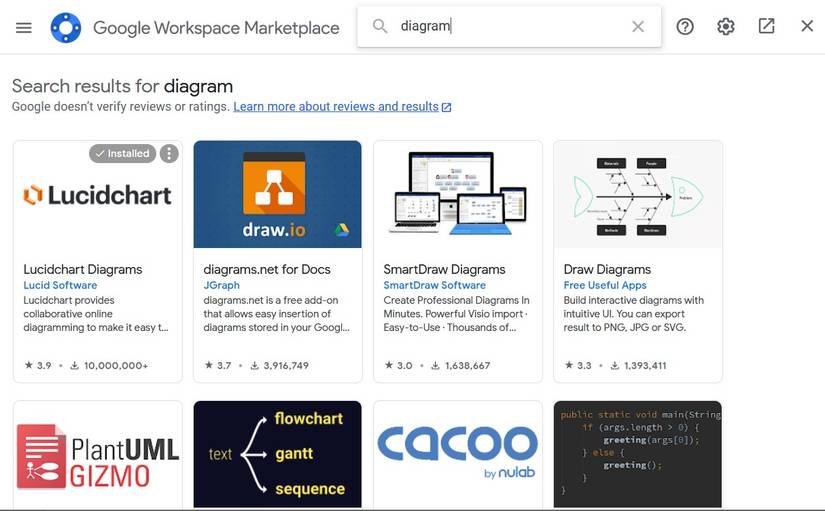The height and width of the screenshot is (511, 825).
Task: Open the Cacoo by nulab app card
Action: (x=458, y=455)
